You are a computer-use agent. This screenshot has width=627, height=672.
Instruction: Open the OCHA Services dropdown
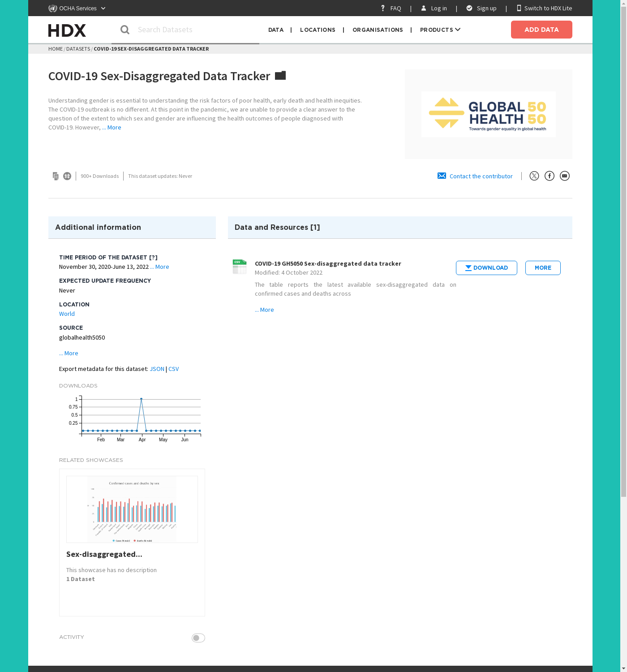pos(77,8)
